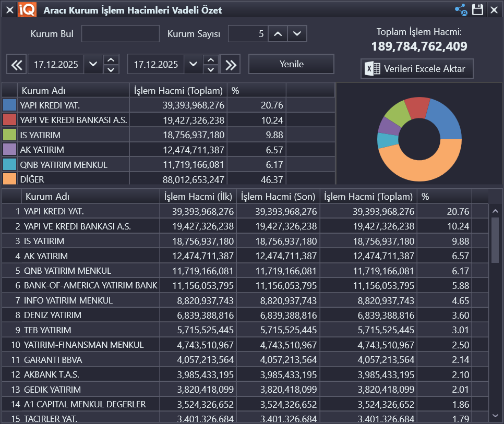Image resolution: width=504 pixels, height=424 pixels.
Task: Export data with Verileri Excele Aktar
Action: 417,69
